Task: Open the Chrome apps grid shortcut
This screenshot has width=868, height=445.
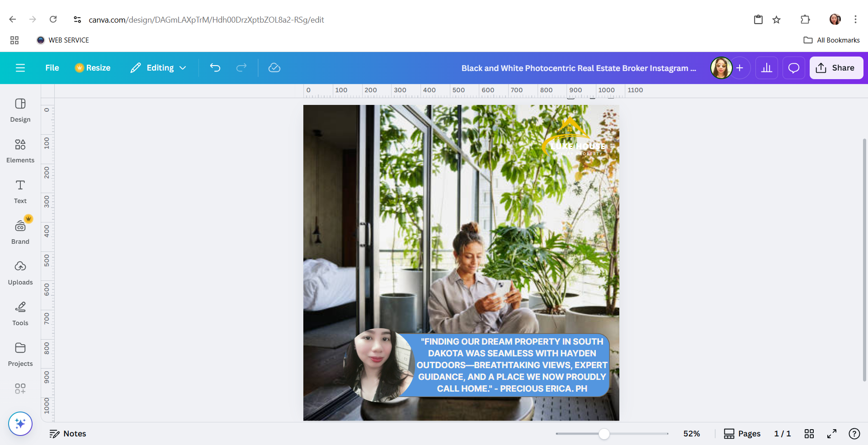Action: [14, 40]
